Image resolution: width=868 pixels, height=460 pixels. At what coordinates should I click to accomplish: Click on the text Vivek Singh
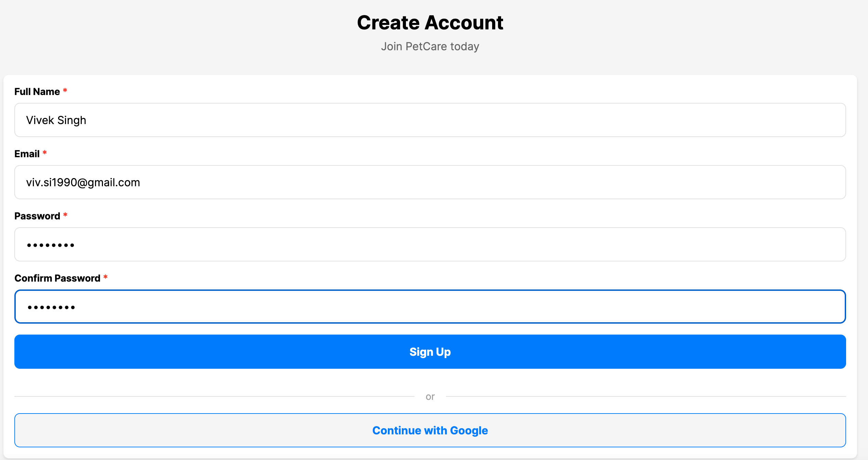pos(56,120)
